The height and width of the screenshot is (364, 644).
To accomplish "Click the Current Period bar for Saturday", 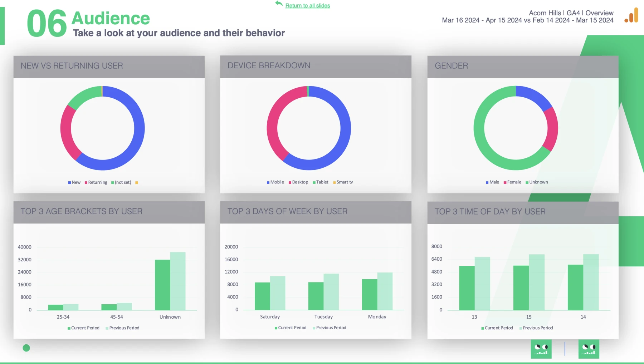I will point(262,296).
